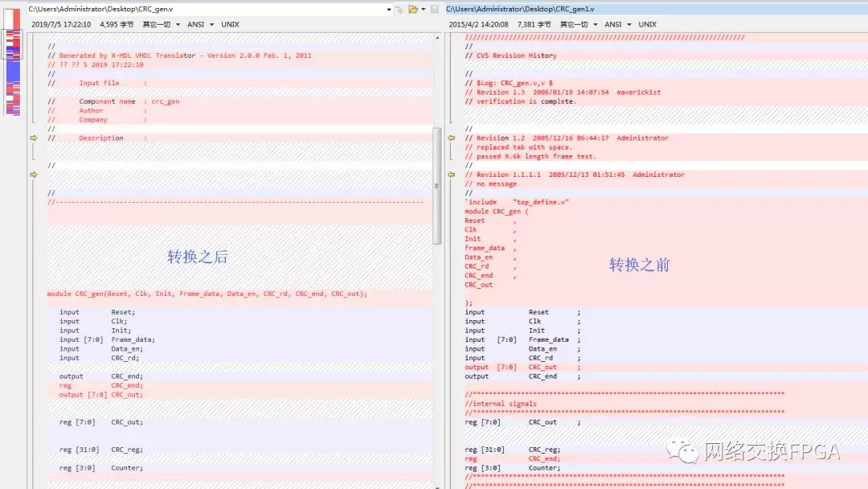Click the right 'output [7:0] CRC_out' red line
This screenshot has height=489, width=868.
(x=522, y=368)
